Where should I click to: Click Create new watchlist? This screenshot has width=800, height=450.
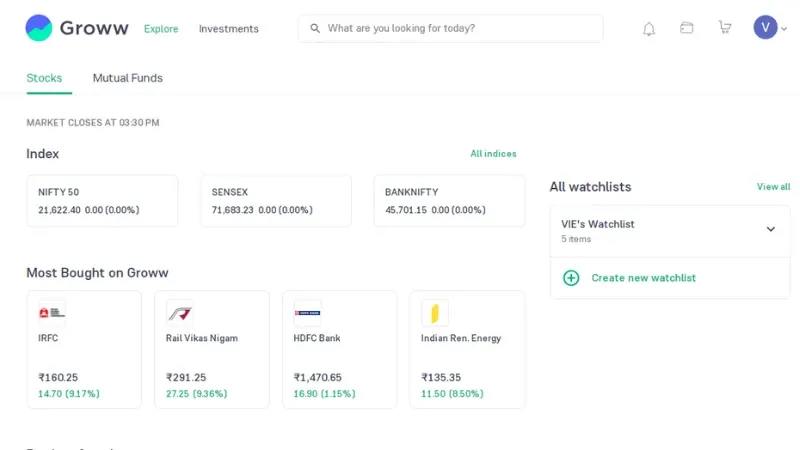643,278
